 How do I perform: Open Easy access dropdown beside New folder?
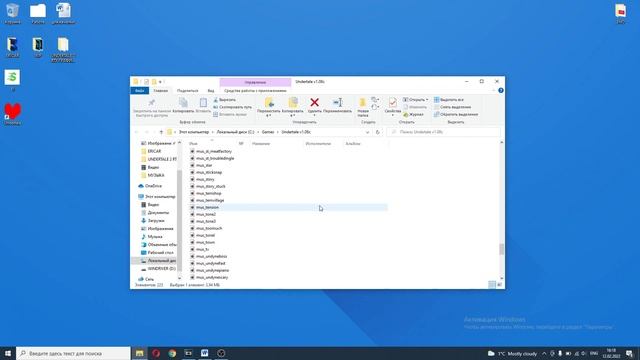(376, 107)
